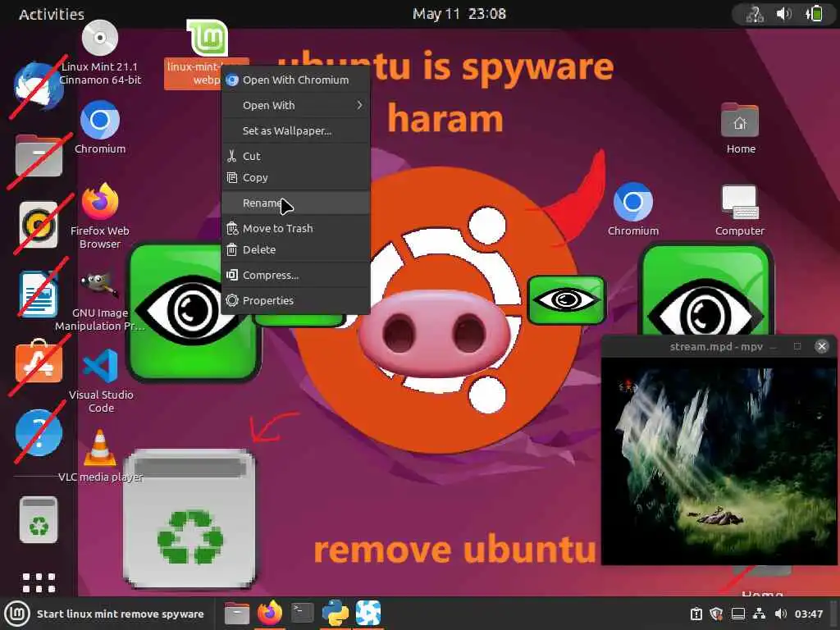Open the terminal from the bottom panel
This screenshot has height=630, width=840.
(x=303, y=612)
